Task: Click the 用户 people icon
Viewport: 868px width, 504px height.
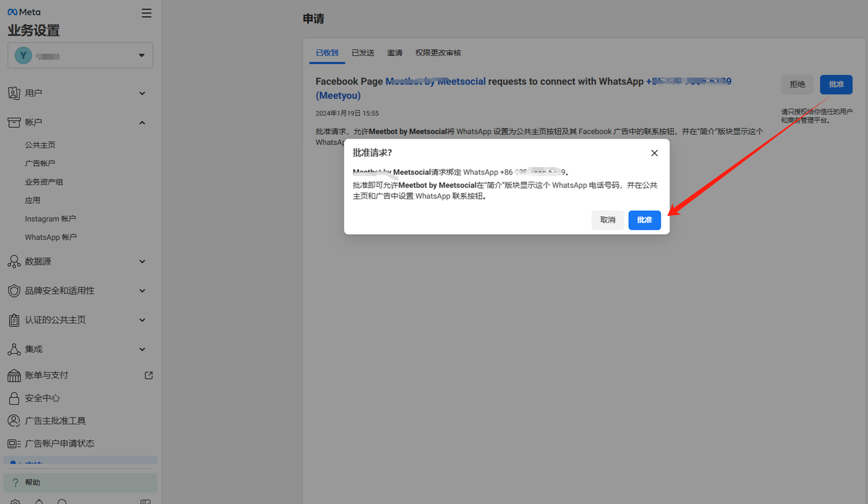Action: [14, 93]
